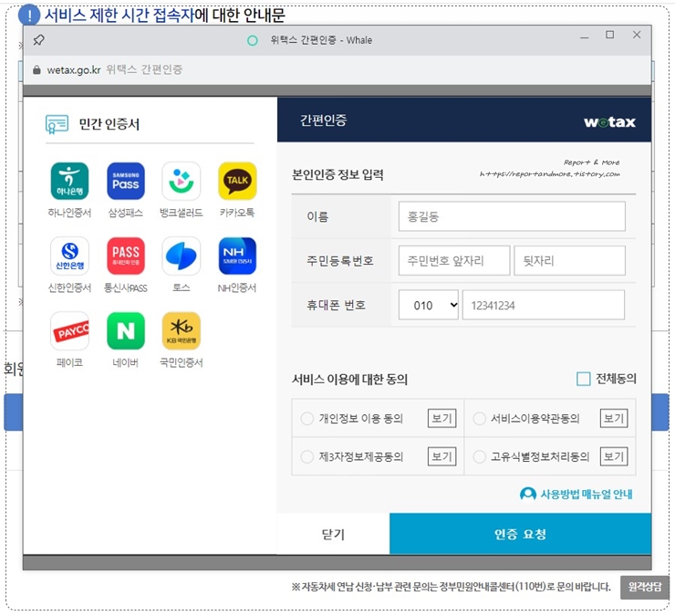Screen dimensions: 675x616
Task: Click the 간편인증 header title
Action: click(323, 120)
